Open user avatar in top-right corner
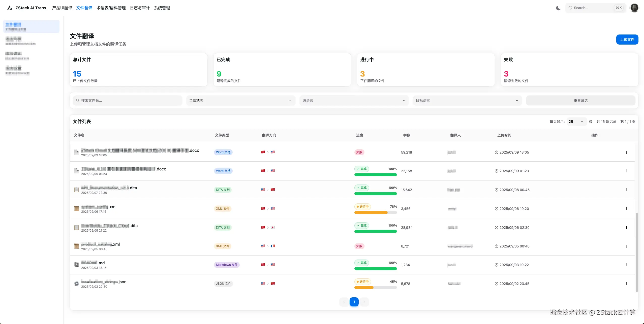The width and height of the screenshot is (644, 324). coord(634,8)
